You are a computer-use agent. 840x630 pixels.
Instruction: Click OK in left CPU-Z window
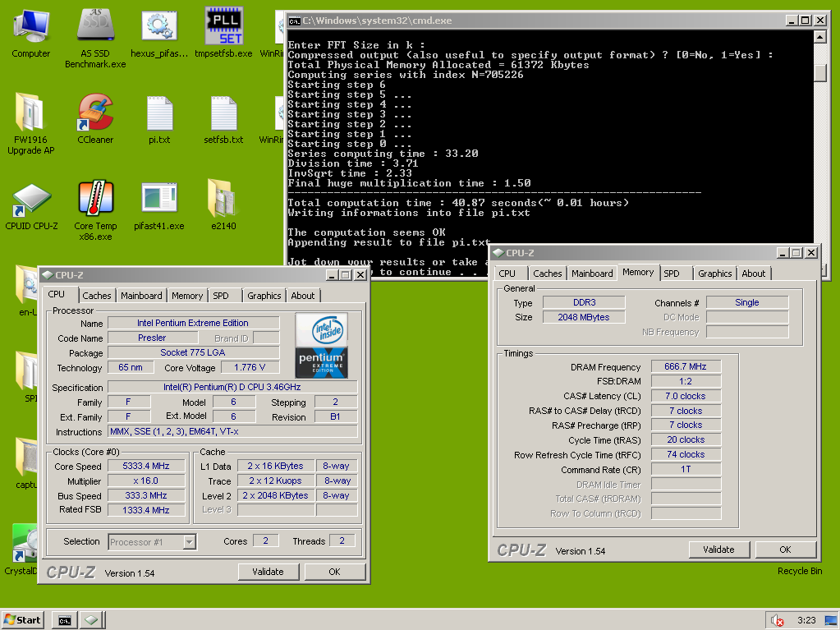coord(335,572)
